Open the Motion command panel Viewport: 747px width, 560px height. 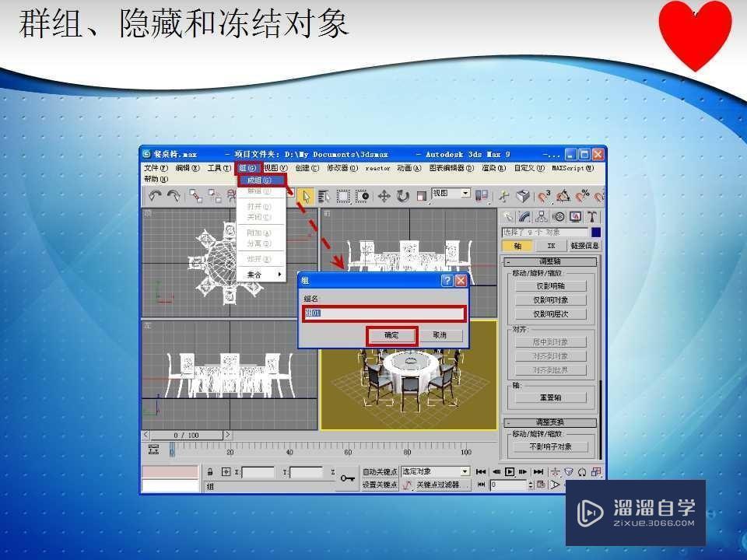[x=559, y=215]
